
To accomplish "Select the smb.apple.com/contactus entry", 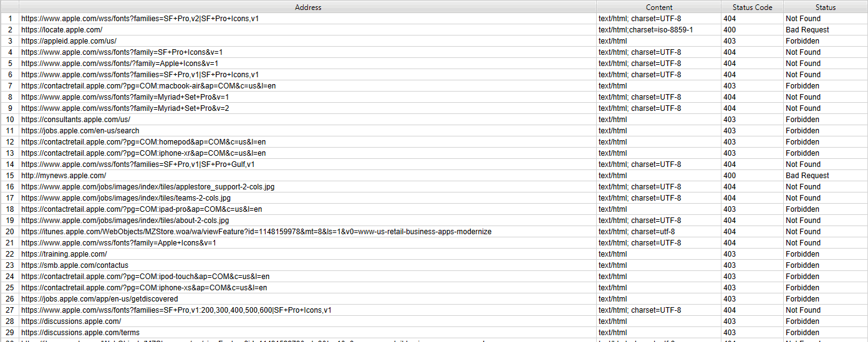I will 74,265.
